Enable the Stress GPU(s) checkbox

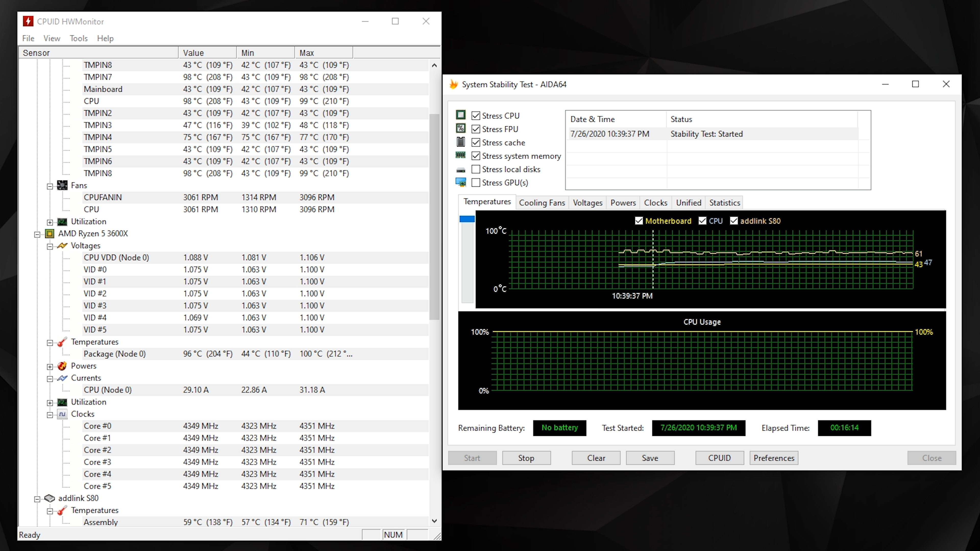(x=476, y=183)
